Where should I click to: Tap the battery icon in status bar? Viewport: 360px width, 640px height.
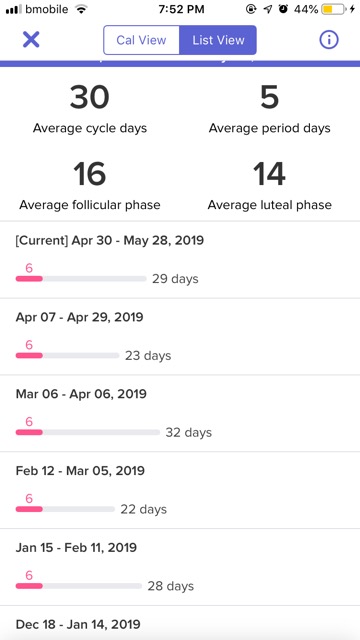tap(333, 9)
